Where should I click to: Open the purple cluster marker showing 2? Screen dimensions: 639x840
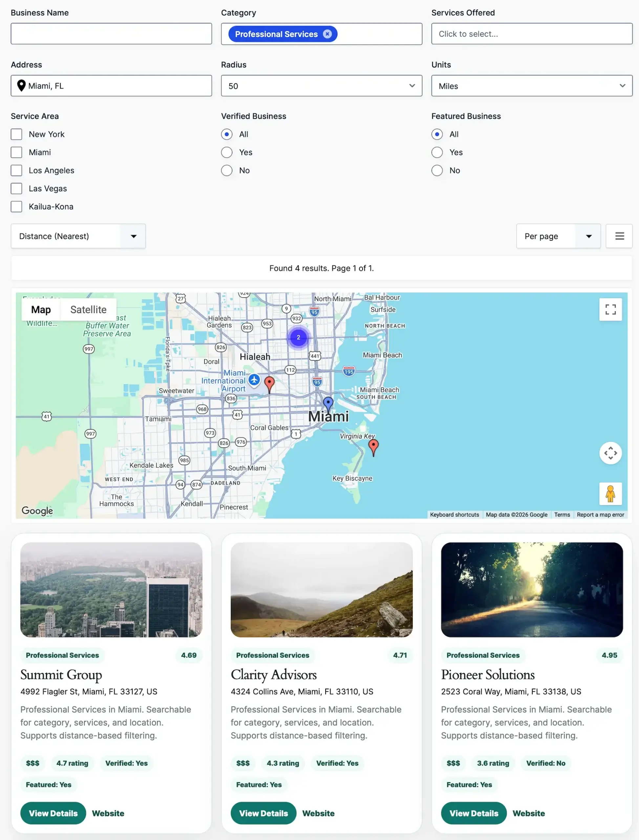tap(298, 337)
